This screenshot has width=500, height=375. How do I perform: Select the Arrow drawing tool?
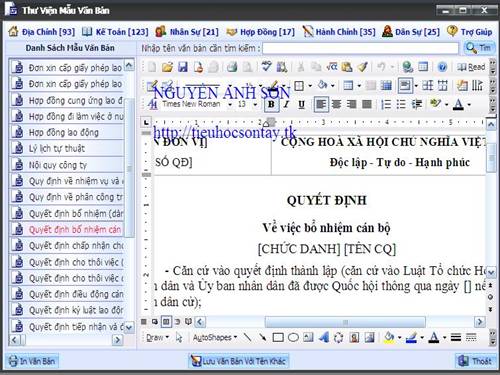pyautogui.click(x=263, y=337)
